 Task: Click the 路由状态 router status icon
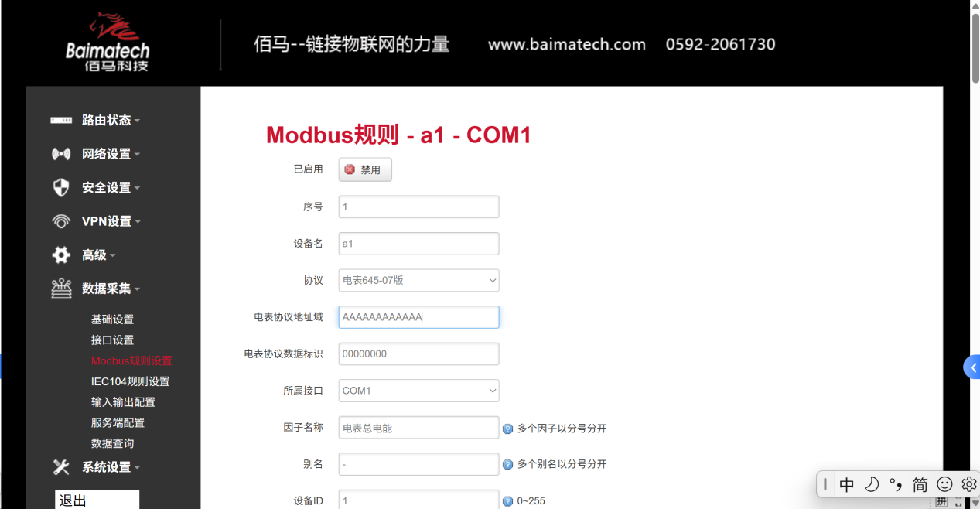60,120
